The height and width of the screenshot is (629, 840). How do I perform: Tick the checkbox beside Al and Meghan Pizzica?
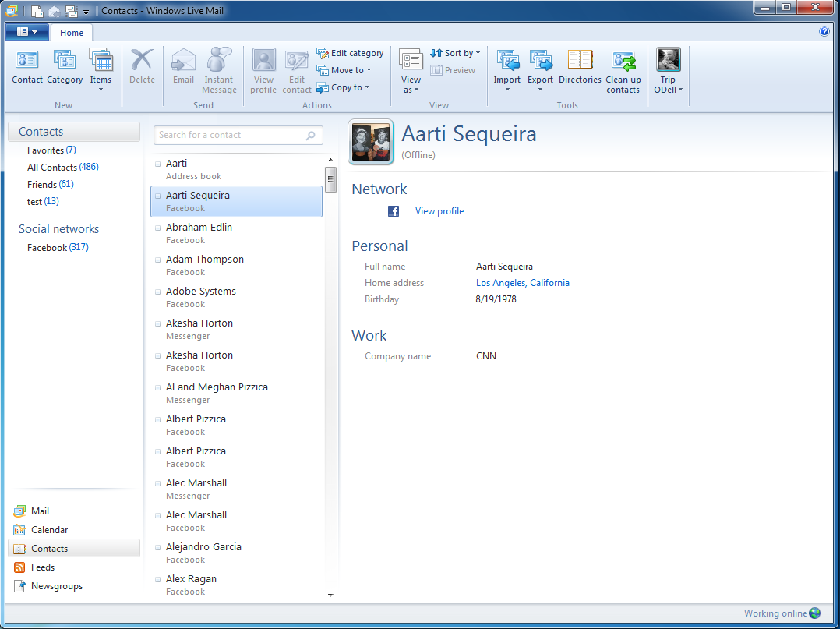(158, 387)
